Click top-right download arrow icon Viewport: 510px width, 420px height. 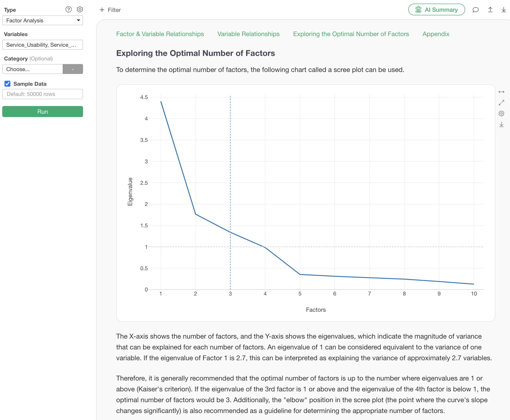tap(503, 10)
